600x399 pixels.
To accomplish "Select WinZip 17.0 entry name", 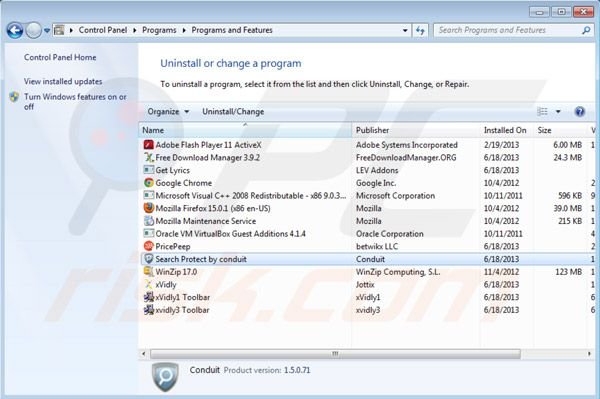I will point(176,272).
